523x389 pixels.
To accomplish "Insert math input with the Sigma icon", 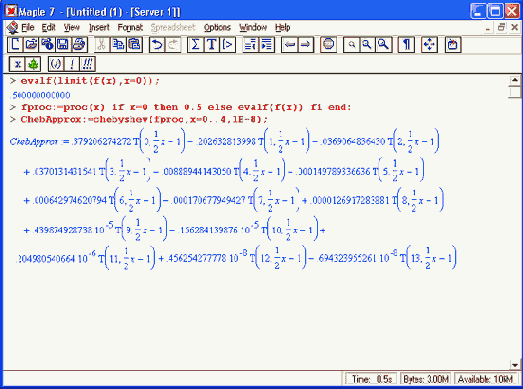I will pyautogui.click(x=195, y=44).
